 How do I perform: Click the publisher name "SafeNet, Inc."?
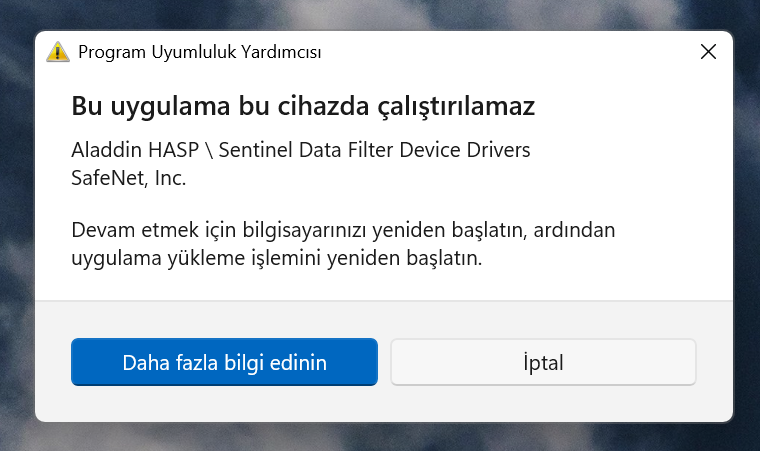[129, 179]
